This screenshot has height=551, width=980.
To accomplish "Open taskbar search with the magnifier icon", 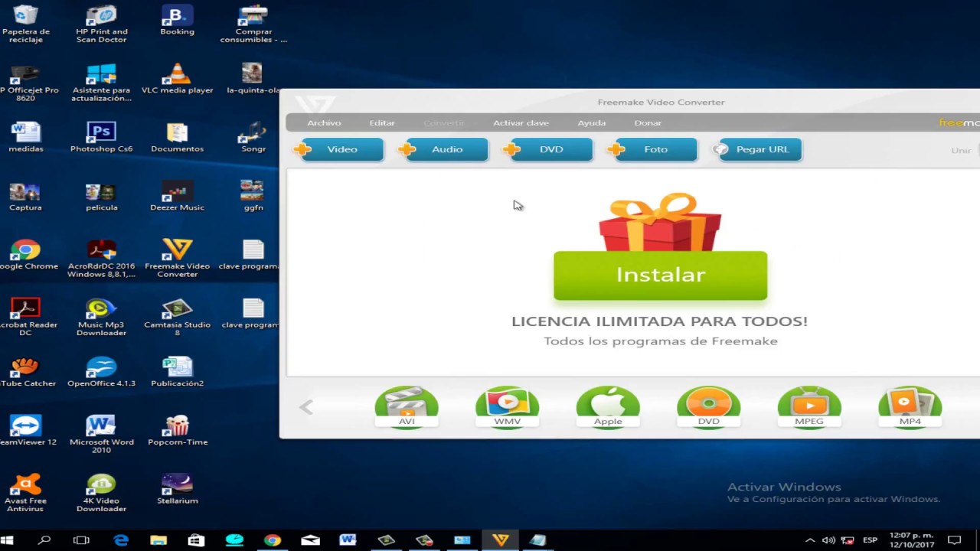I will 44,540.
